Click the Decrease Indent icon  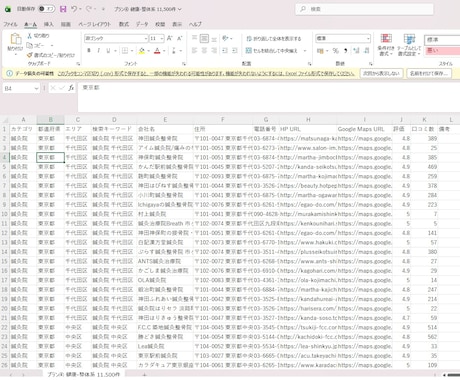(225, 51)
